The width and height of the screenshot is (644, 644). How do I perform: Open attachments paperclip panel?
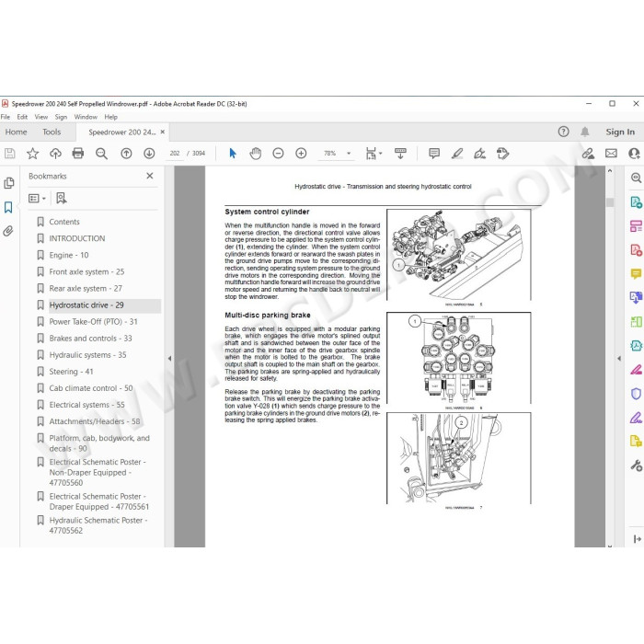[x=8, y=231]
